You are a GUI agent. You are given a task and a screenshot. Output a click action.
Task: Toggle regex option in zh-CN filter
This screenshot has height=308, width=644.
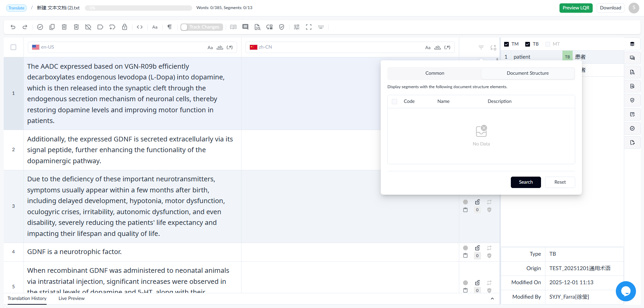447,48
